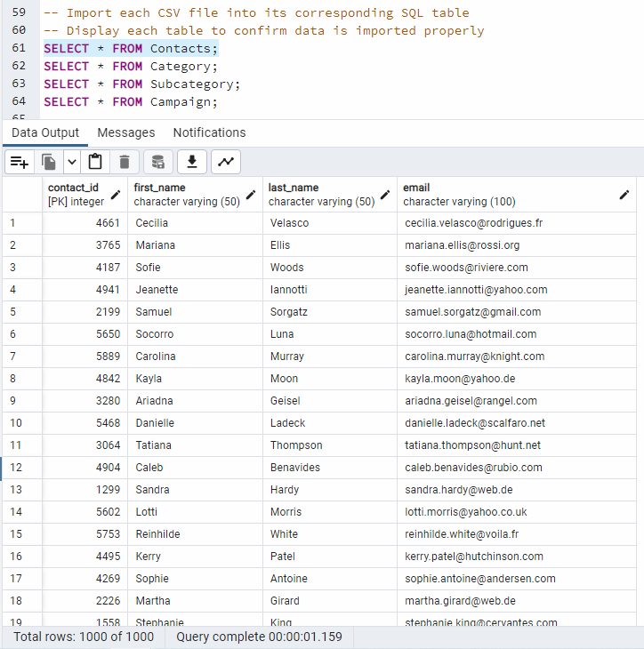Click first_name cell 'Martha'
The width and height of the screenshot is (644, 649).
tap(195, 601)
